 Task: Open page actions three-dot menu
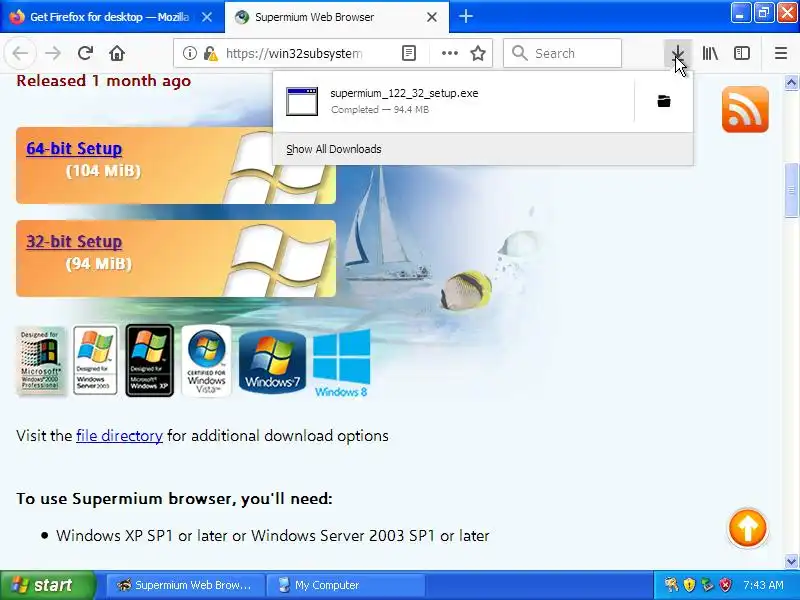[449, 53]
